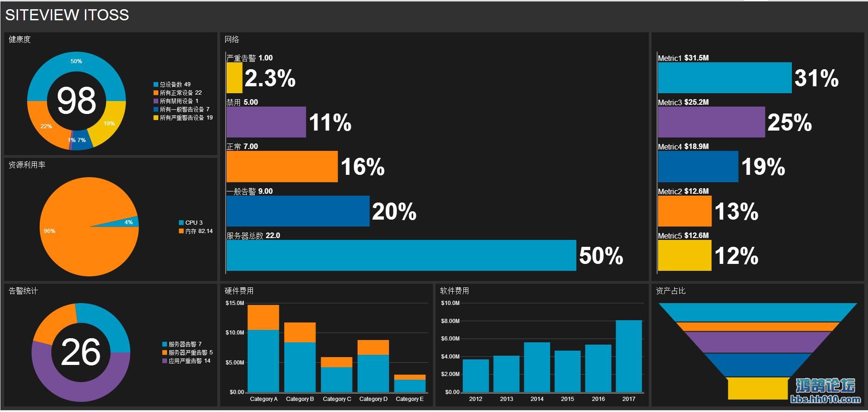The image size is (868, 412).
Task: Click the CPU 3 legend swatch
Action: (181, 222)
